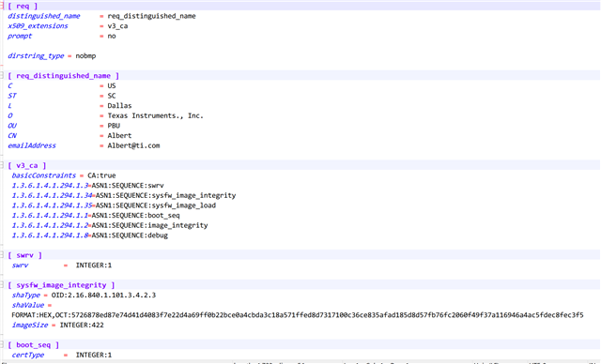Click INTEGER:1 value of certType

point(94,355)
